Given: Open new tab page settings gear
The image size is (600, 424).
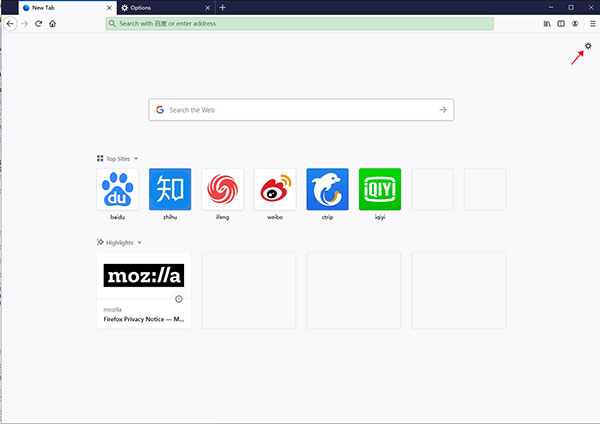Looking at the screenshot, I should coord(588,46).
